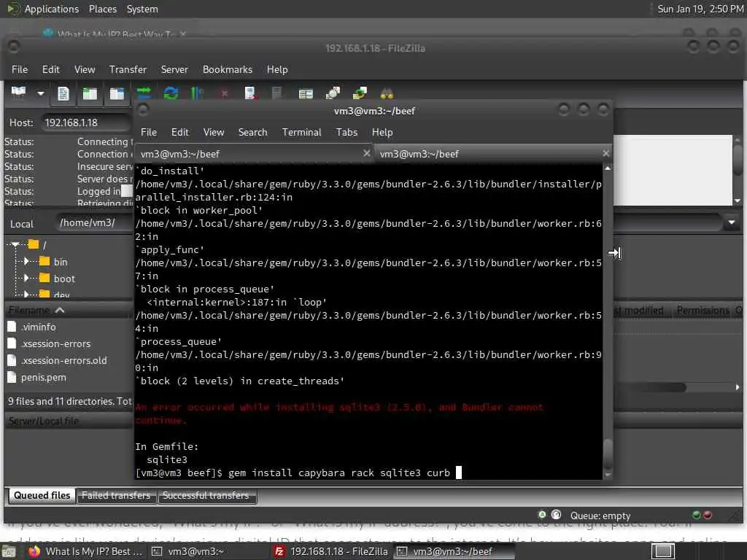Switch to the Successful transfers tab

pos(206,496)
